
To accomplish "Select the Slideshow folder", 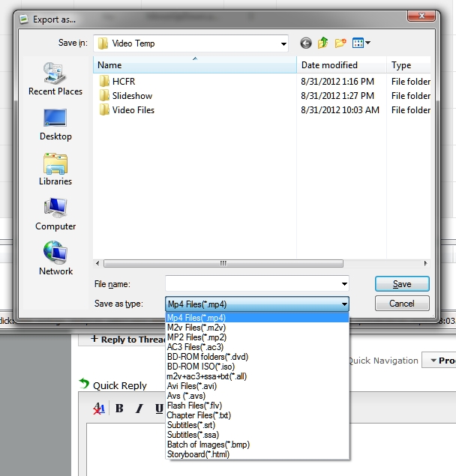I will (x=125, y=96).
